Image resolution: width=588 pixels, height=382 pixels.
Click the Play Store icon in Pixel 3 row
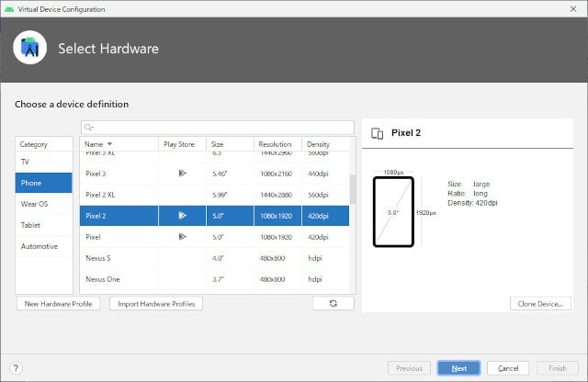pyautogui.click(x=182, y=173)
